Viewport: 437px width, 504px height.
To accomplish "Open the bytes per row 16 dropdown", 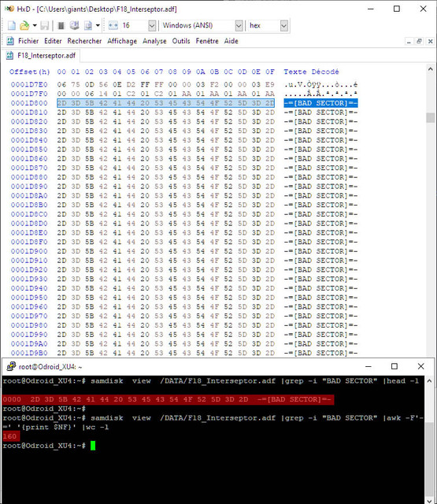I will coord(152,26).
